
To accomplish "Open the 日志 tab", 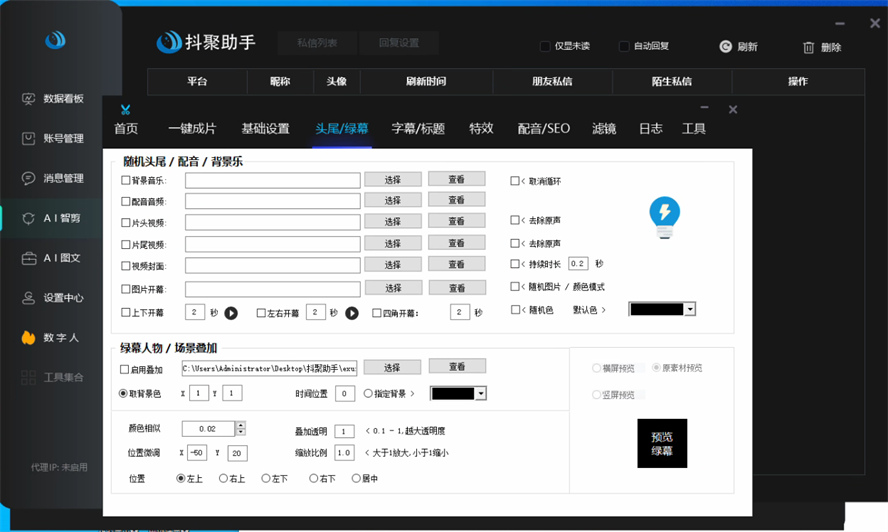I will 651,129.
